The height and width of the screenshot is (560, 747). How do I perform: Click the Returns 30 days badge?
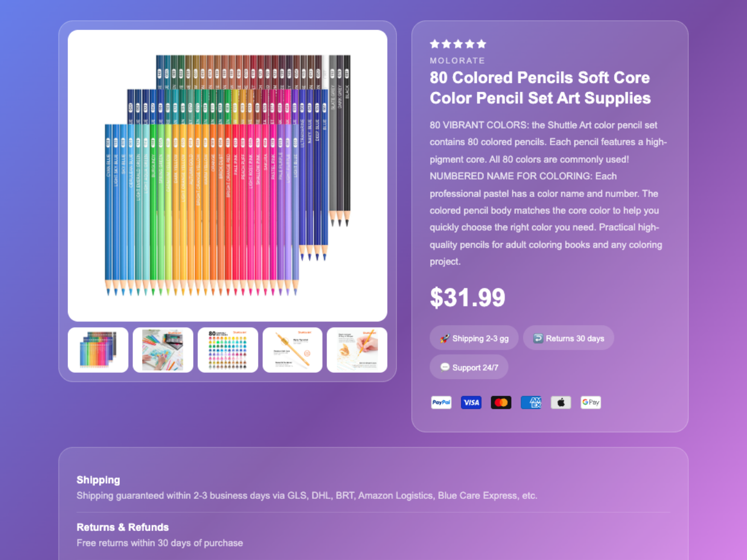569,338
